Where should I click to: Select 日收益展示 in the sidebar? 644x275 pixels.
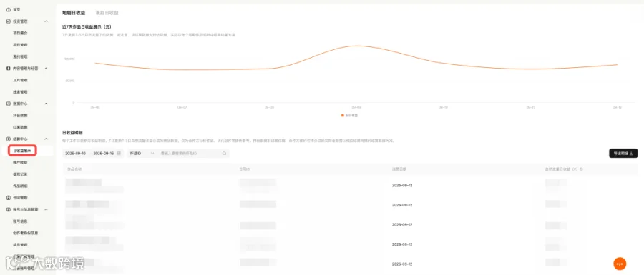[x=22, y=151]
